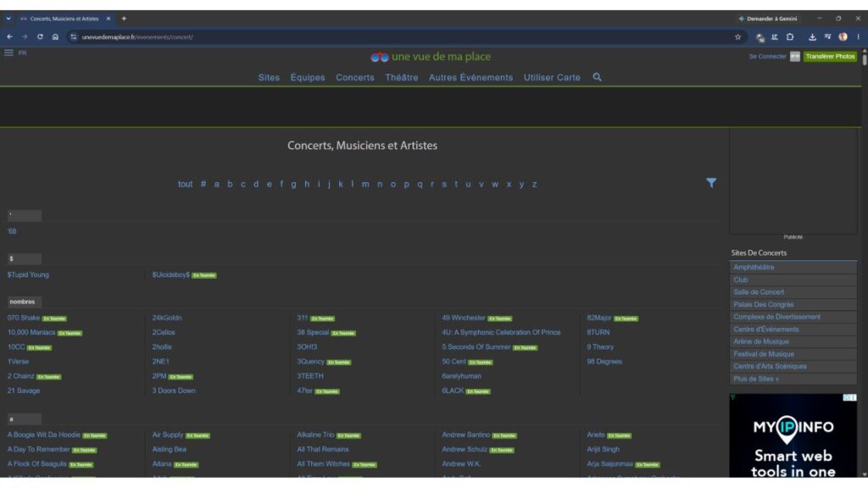Open the $uicideboy$ artist link
Screen dimensions: 868x488
point(170,274)
